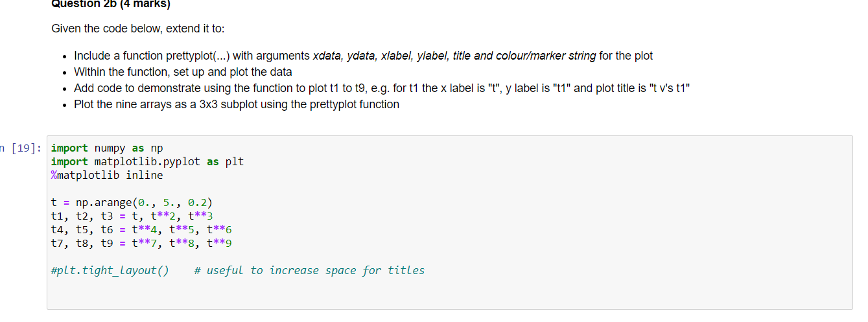Place cursor on import numpy line
This screenshot has width=868, height=322.
(x=107, y=148)
